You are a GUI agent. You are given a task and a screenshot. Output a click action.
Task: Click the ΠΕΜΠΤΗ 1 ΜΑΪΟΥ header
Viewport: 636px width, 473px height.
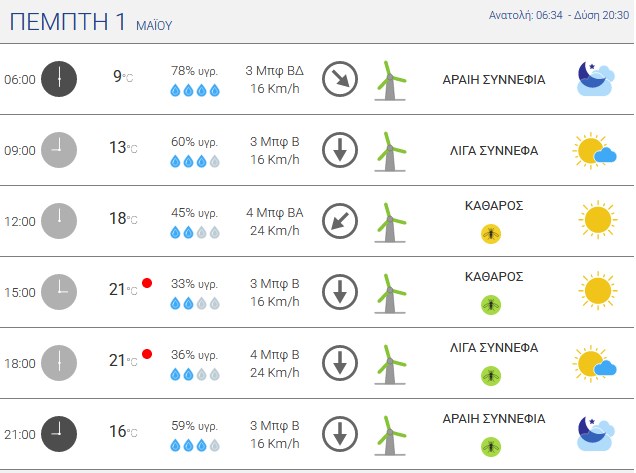click(91, 22)
